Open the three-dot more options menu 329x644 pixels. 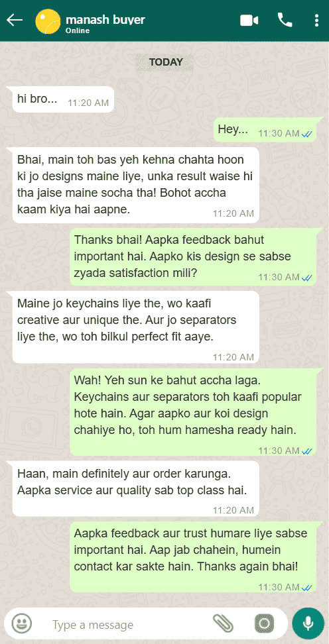coord(316,20)
